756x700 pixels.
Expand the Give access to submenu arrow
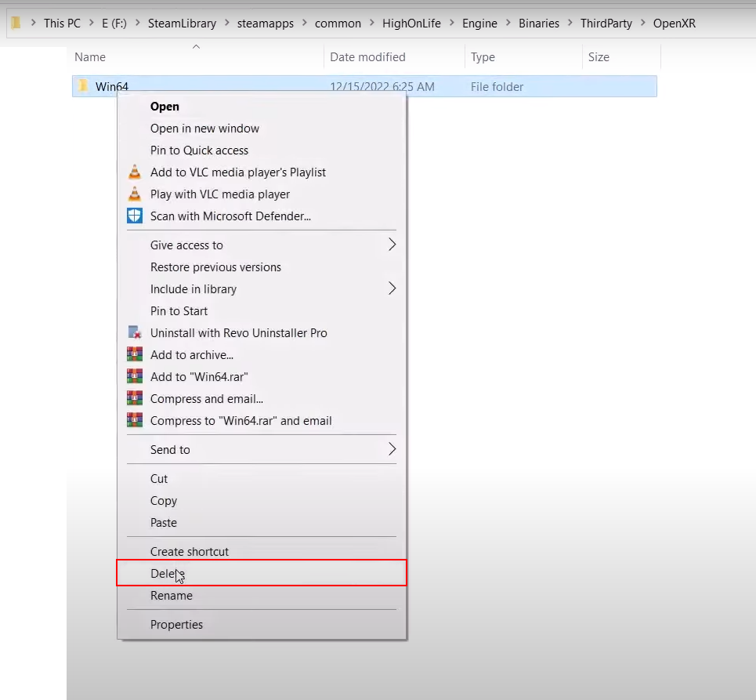coord(392,245)
